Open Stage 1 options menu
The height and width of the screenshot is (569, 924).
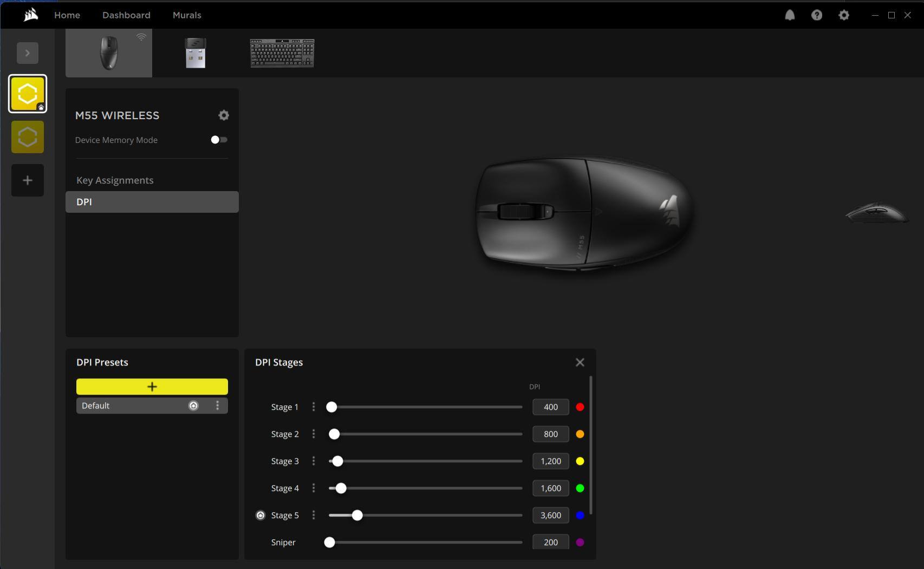(314, 407)
